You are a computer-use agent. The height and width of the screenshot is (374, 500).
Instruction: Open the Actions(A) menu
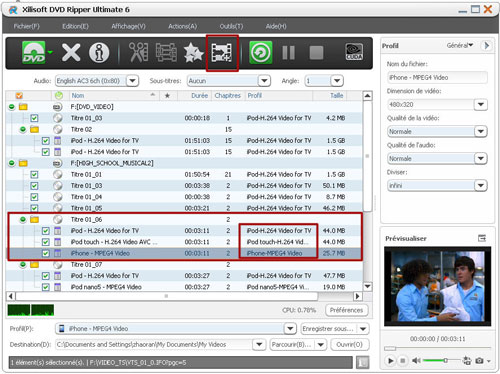tap(182, 26)
